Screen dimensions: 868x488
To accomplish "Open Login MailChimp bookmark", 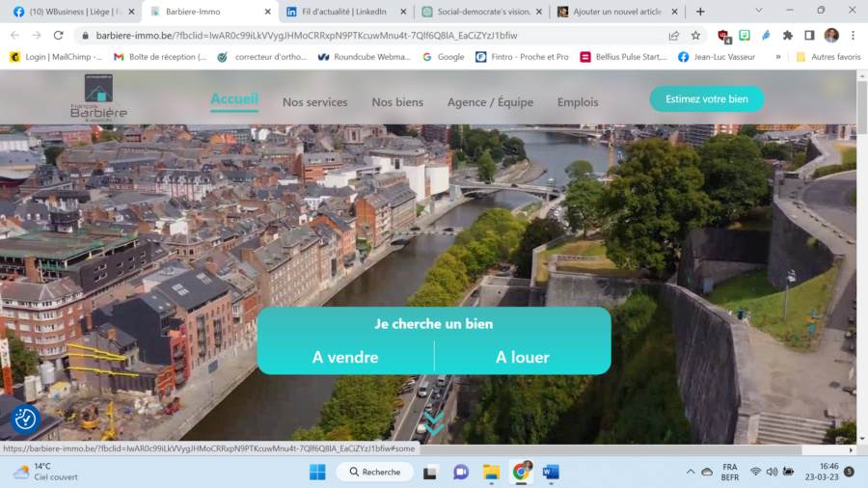I will click(56, 57).
